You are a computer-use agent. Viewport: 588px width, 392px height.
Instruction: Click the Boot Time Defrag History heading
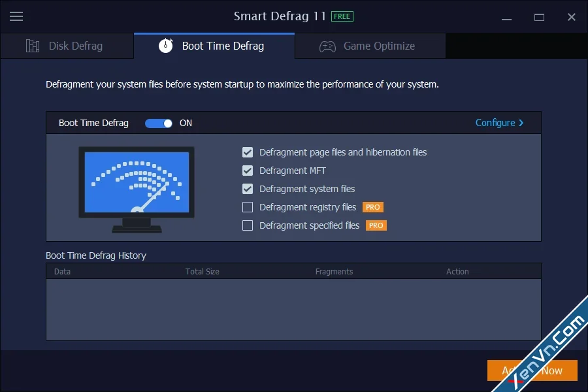(96, 255)
